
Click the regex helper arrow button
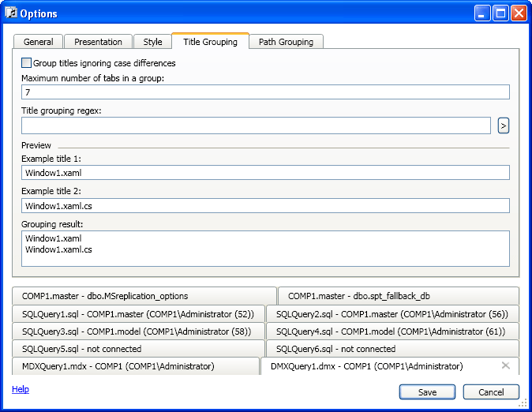[504, 125]
